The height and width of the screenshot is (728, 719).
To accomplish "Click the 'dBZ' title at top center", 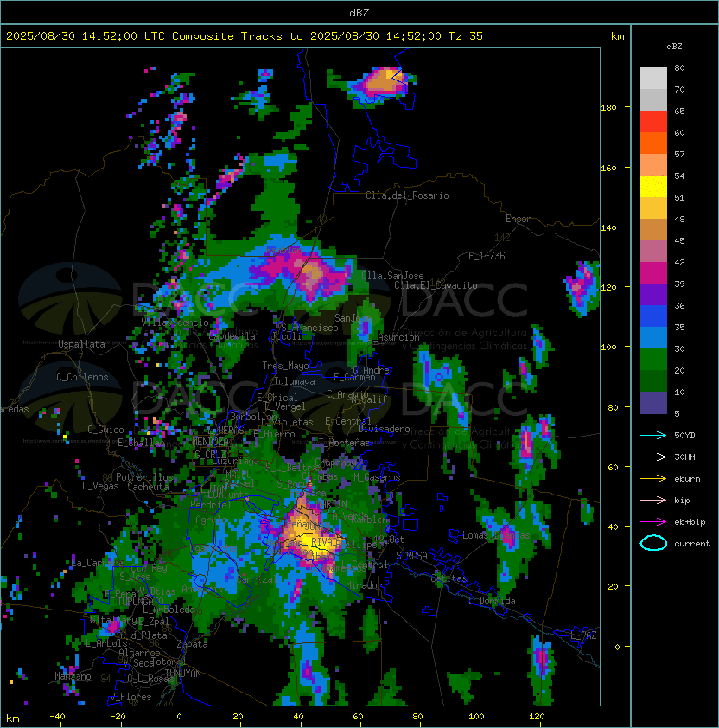I will 359,13.
